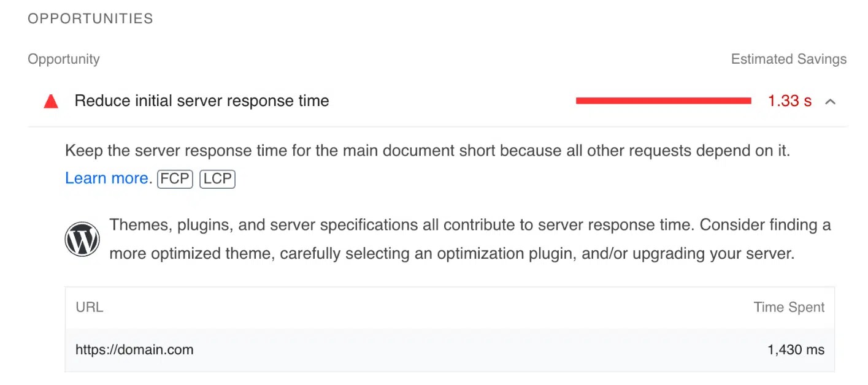
Task: Click the red savings progress indicator
Action: tap(664, 100)
